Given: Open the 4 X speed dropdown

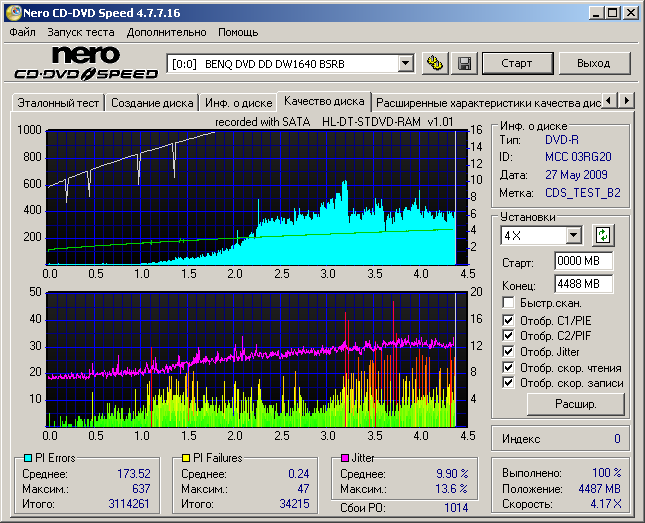Looking at the screenshot, I should tap(573, 236).
